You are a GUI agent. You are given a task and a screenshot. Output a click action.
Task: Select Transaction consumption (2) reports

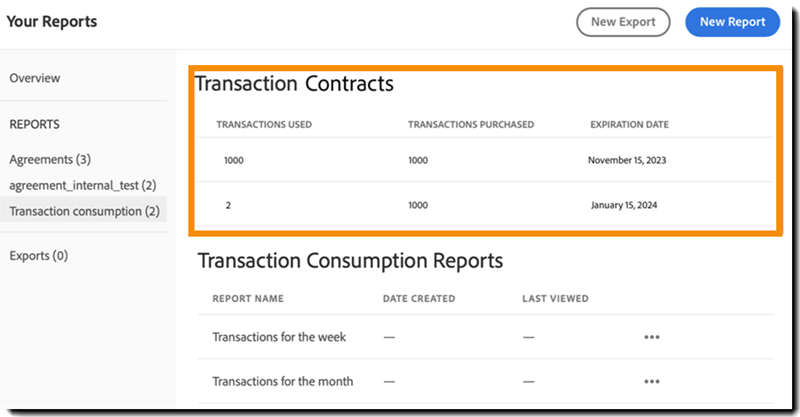coord(84,211)
